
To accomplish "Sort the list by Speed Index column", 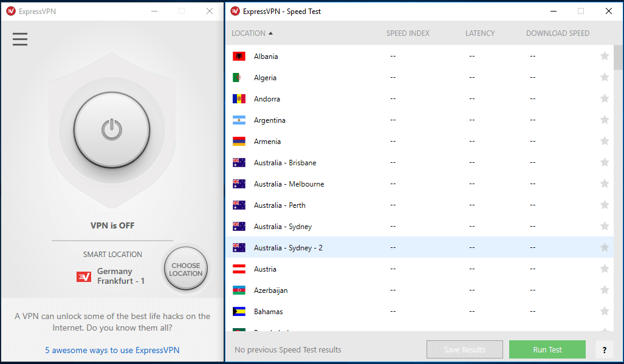I will coord(408,33).
